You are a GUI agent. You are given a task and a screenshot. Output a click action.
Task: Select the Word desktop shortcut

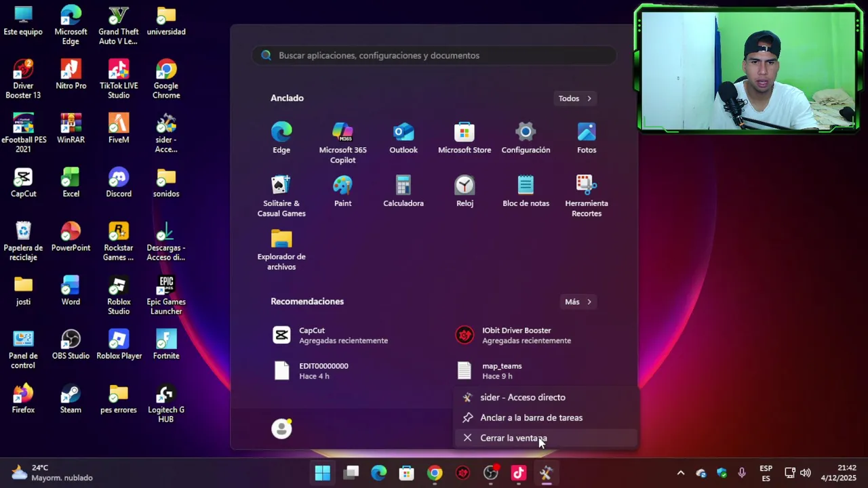[x=71, y=291]
